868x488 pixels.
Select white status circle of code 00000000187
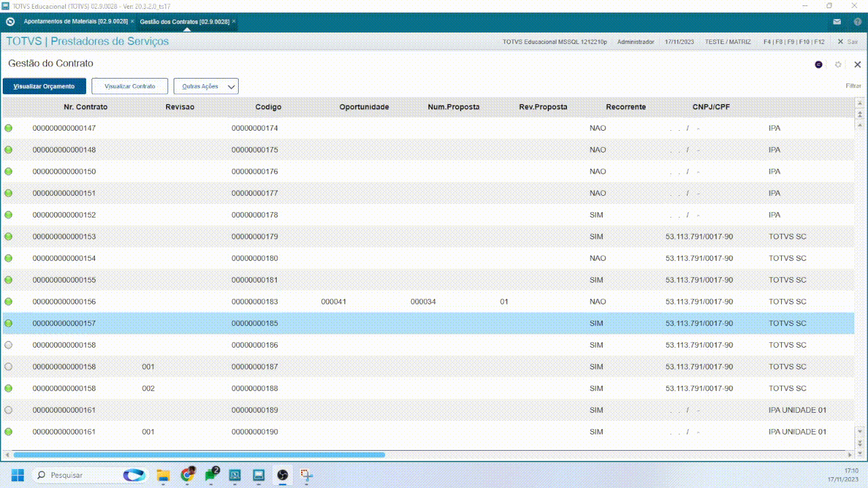coord(9,367)
